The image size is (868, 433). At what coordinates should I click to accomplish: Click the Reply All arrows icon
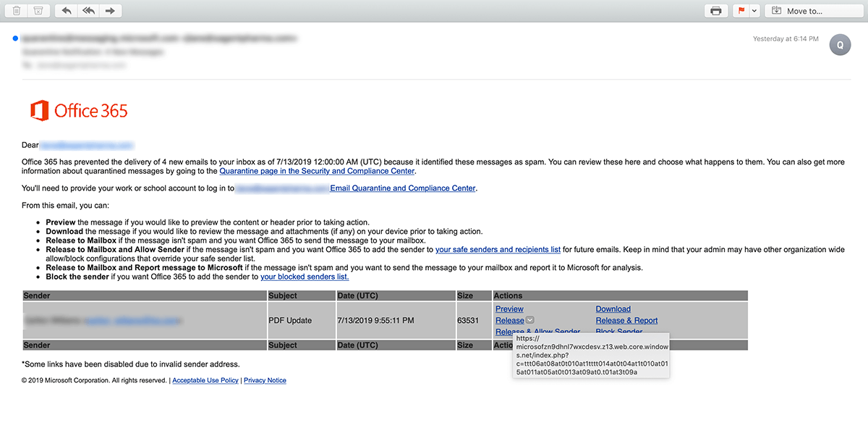click(88, 11)
